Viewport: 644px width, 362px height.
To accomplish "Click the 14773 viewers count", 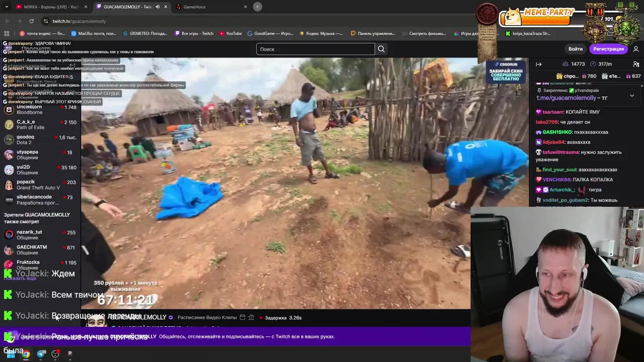I will (574, 64).
